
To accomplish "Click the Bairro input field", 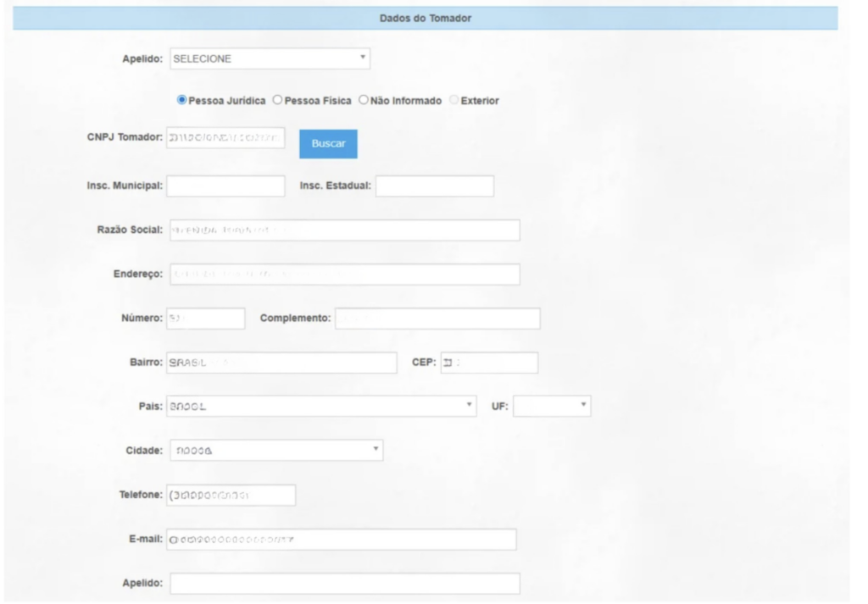I will [x=281, y=363].
